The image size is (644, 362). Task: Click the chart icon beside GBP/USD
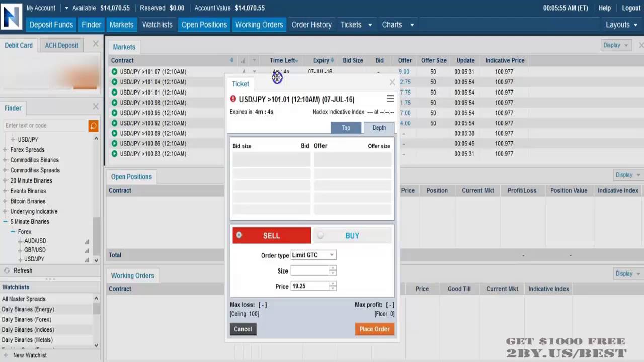(87, 251)
